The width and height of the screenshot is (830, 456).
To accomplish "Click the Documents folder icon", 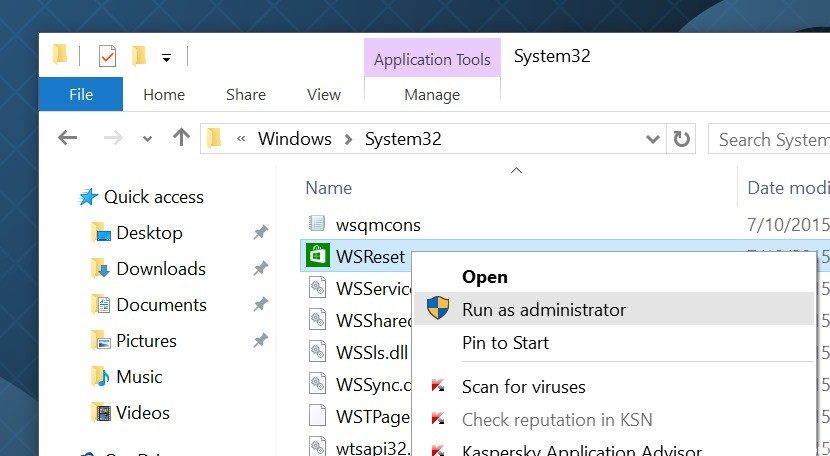I will (101, 305).
